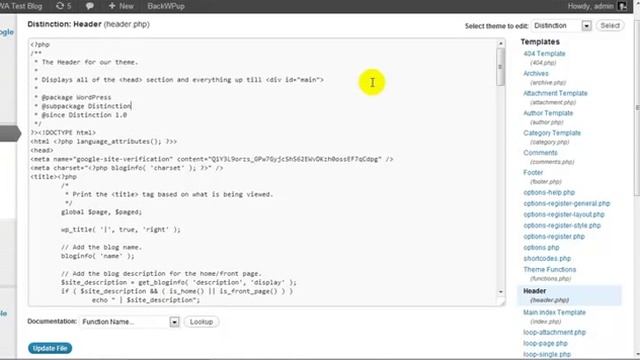Open options.php template file
This screenshot has height=360, width=640.
[x=541, y=247]
